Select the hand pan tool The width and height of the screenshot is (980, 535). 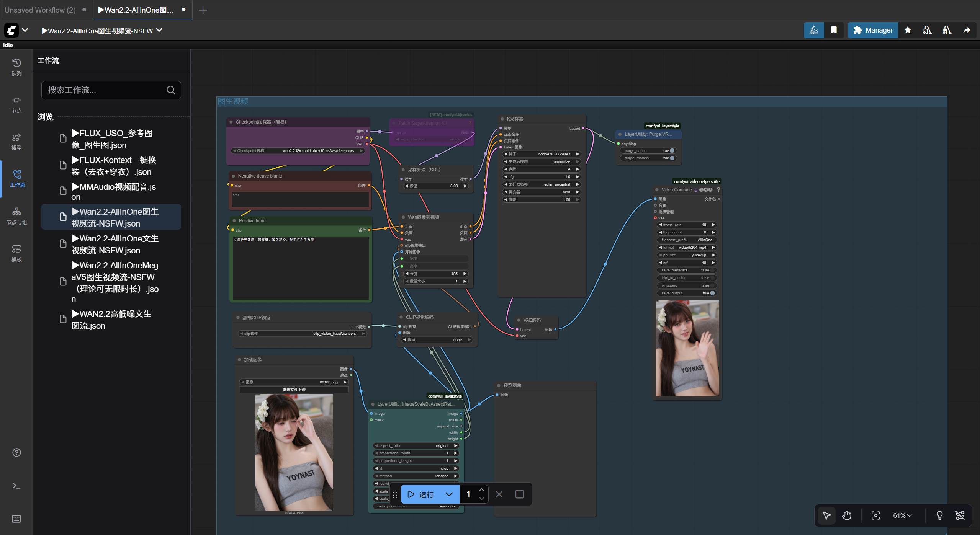tap(846, 515)
